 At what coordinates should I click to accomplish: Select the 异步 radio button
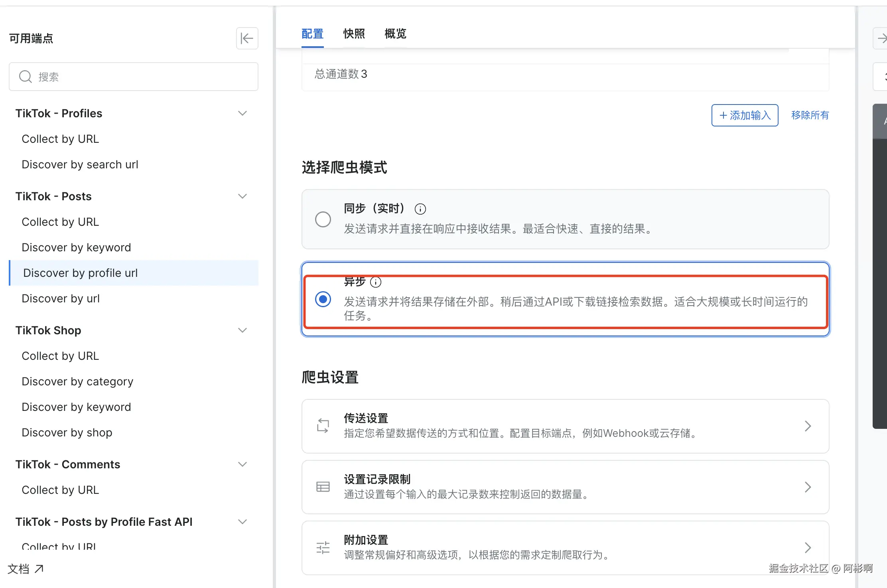pos(323,299)
